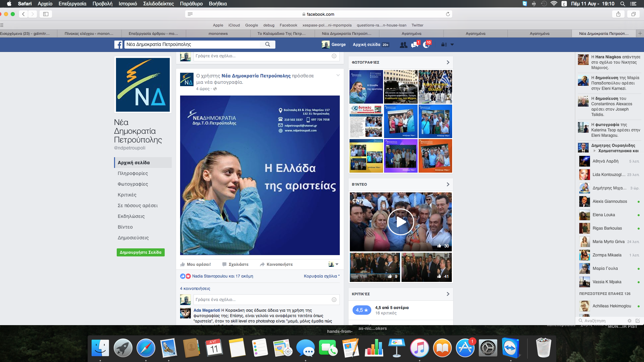Screen dimensions: 644x362
Task: Click the emoji icon in upper comment box
Action: click(x=334, y=56)
